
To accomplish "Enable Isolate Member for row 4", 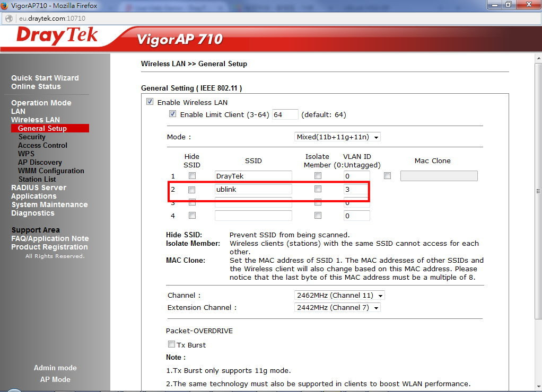I will coord(318,215).
